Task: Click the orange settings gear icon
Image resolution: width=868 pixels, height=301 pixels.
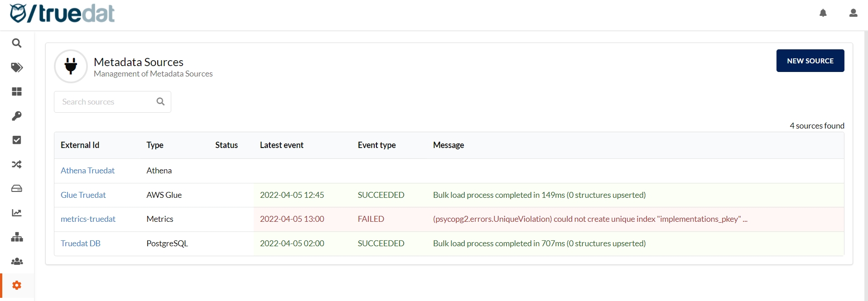Action: coord(17,285)
